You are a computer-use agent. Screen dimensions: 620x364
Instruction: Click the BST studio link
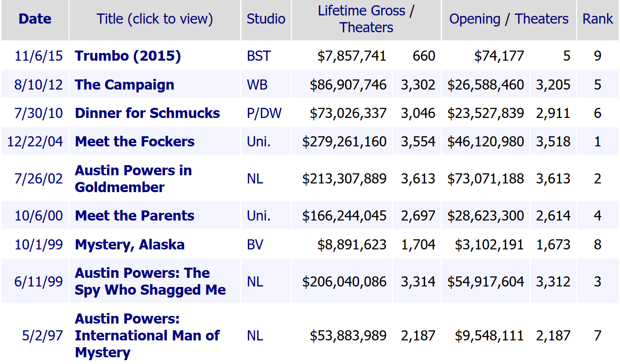(259, 56)
